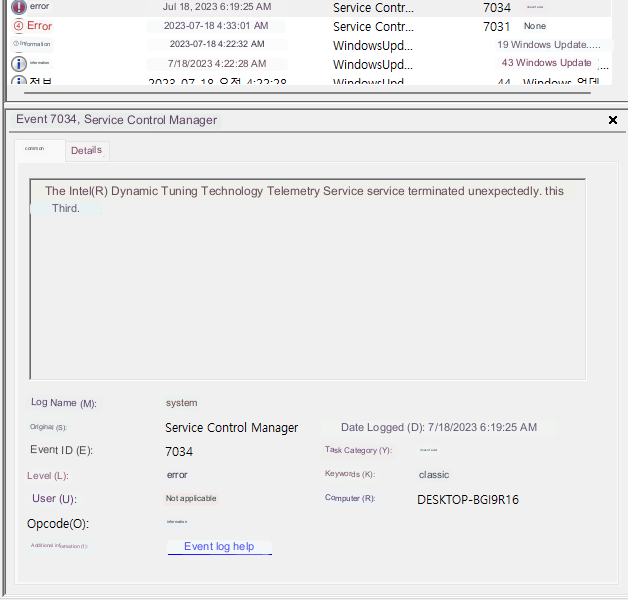Screen dimensions: 628x600
Task: Switch to the Details tab
Action: pyautogui.click(x=86, y=151)
